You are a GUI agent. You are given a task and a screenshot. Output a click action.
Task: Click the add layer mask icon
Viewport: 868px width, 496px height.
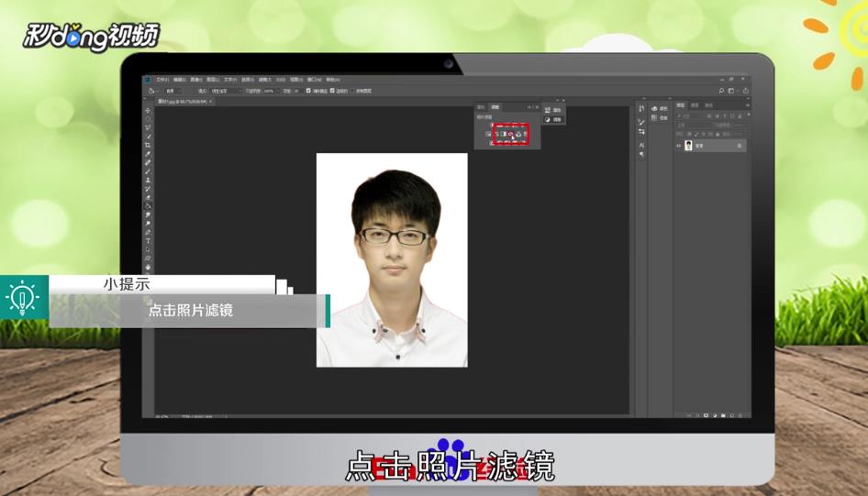[706, 415]
